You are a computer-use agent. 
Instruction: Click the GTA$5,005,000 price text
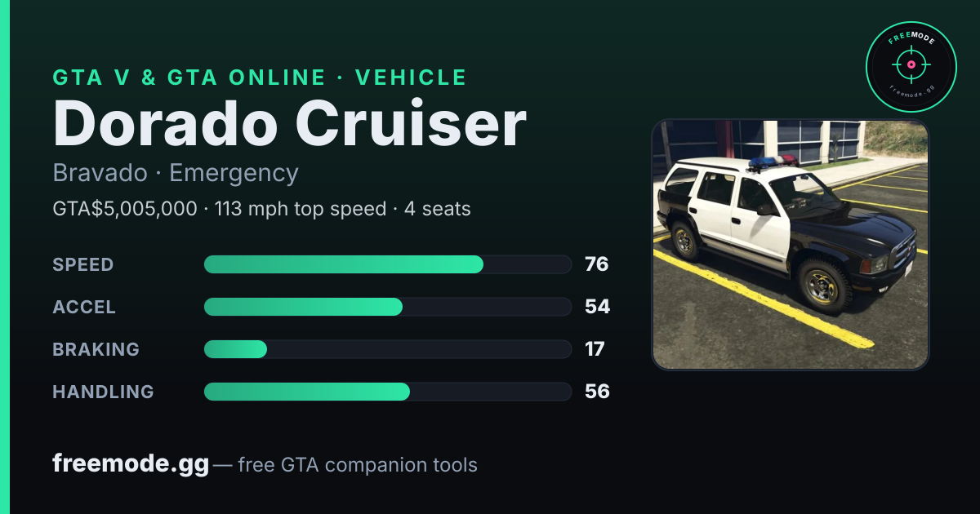coord(125,209)
